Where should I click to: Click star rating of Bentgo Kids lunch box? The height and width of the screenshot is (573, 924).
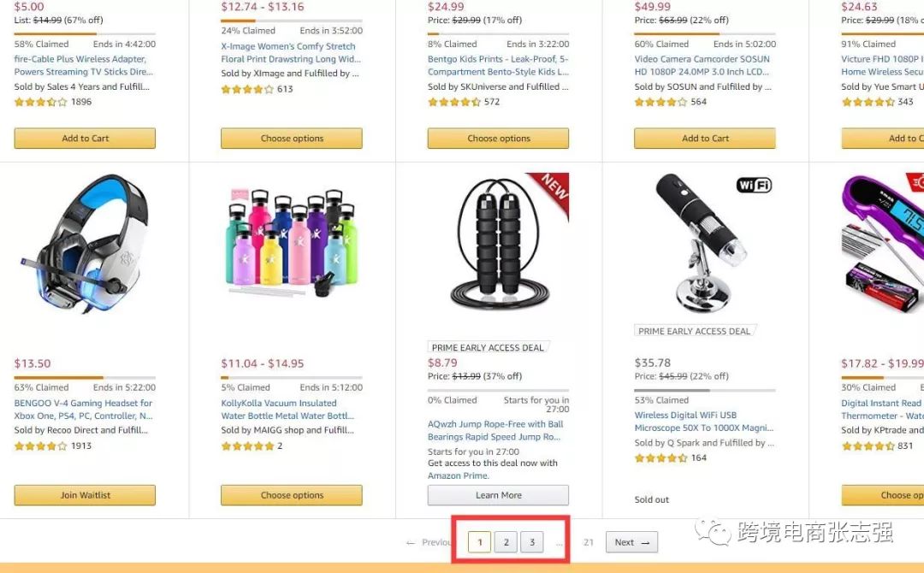point(454,102)
